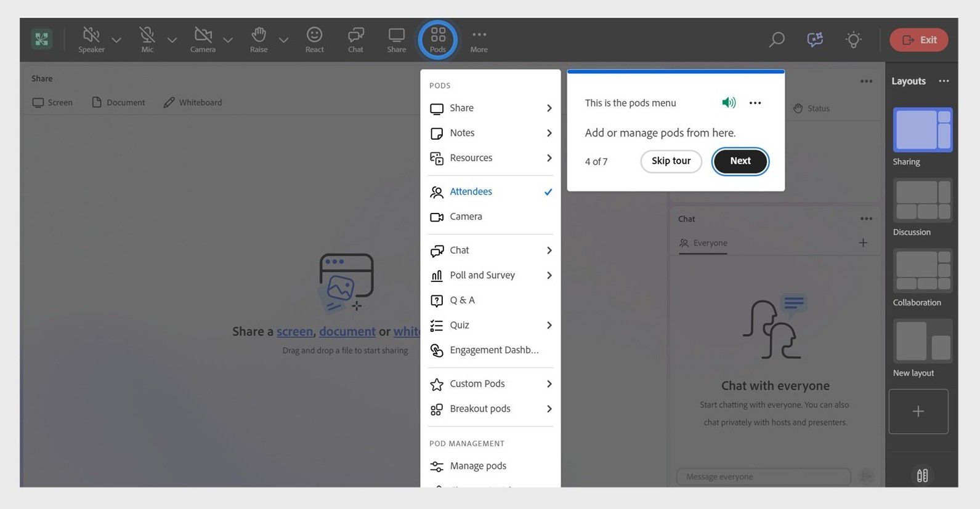
Task: Expand the Speaker options dropdown arrow
Action: tap(116, 40)
